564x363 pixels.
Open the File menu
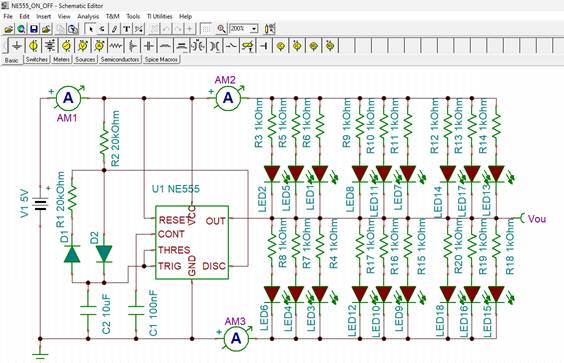[x=8, y=16]
